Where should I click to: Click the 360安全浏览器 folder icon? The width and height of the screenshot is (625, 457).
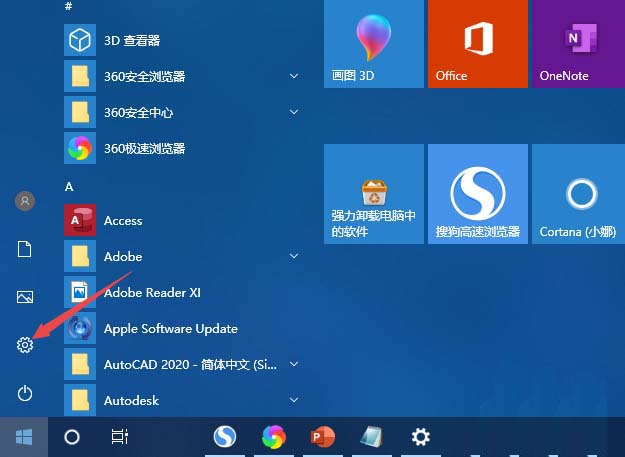(80, 76)
